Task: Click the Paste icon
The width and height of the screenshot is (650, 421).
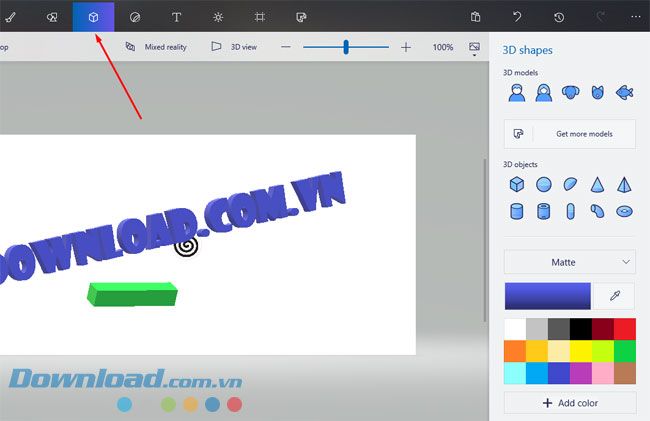Action: [x=475, y=17]
